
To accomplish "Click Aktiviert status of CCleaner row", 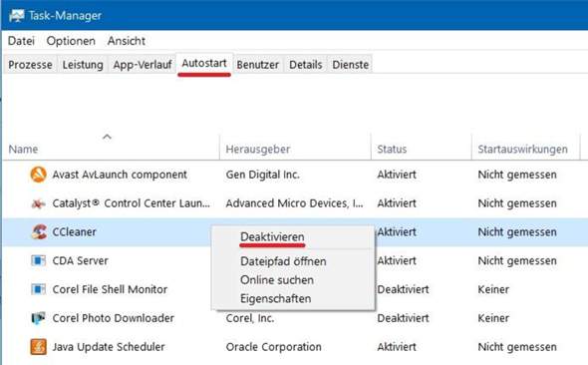I will 397,231.
